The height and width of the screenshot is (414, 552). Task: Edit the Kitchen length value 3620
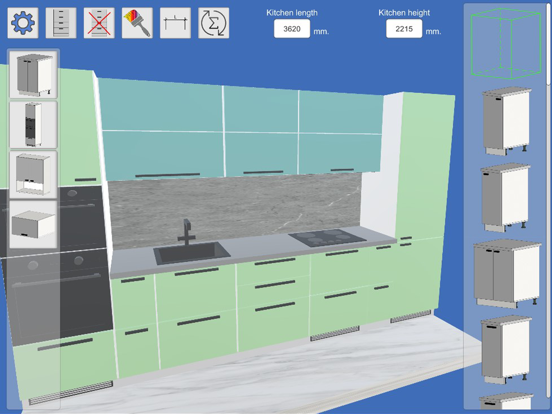292,29
